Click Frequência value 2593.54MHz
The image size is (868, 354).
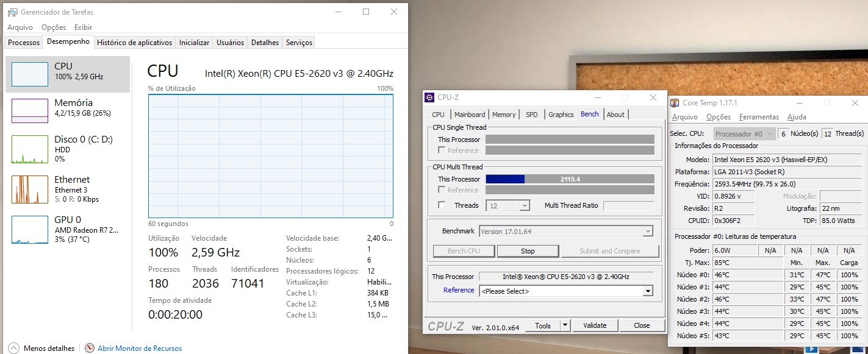789,184
